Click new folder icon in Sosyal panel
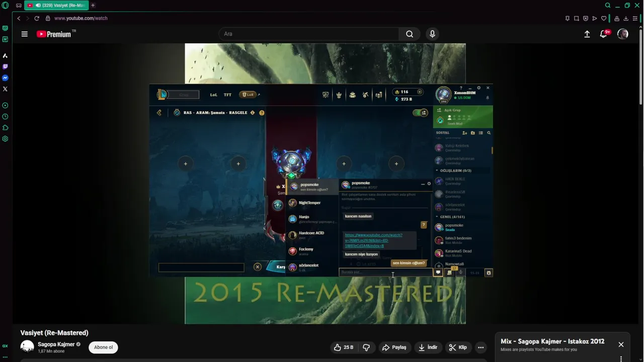644x362 pixels. point(472,133)
